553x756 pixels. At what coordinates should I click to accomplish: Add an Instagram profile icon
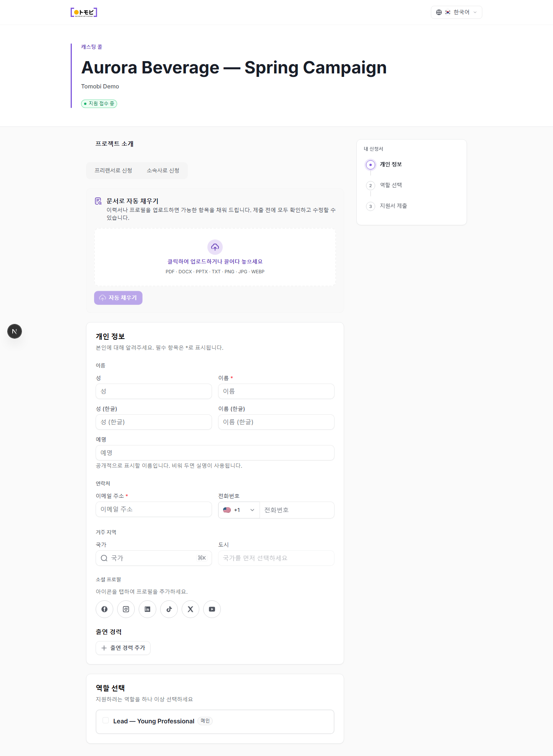tap(126, 609)
